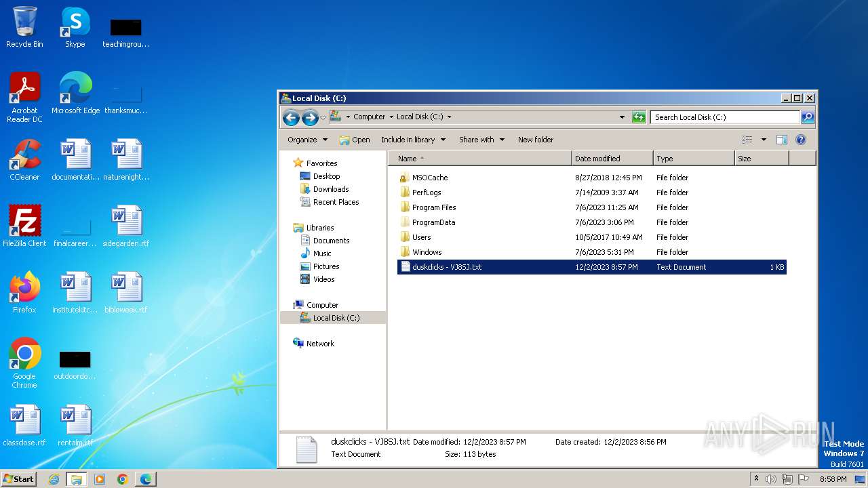Select Computer in navigation pane
This screenshot has height=488, width=868.
tap(315, 305)
